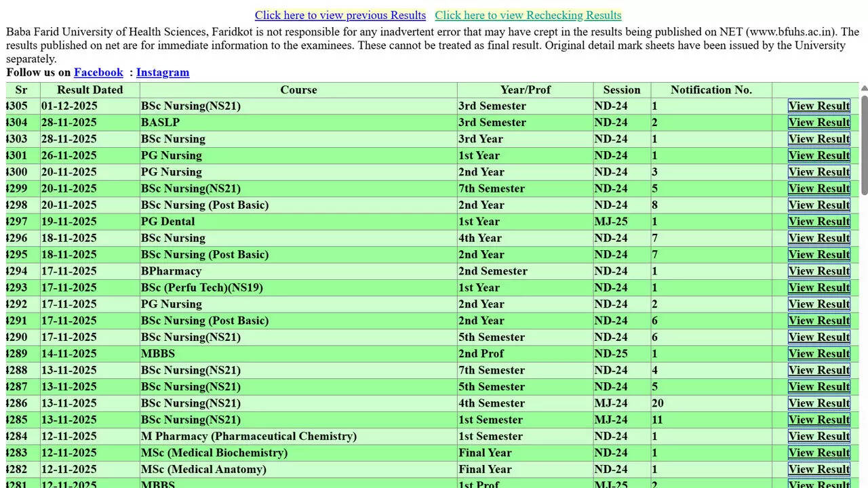Screen dimensions: 868x488
Task: View Result for BSc (Perfu Tech)(NS19)
Action: [818, 287]
